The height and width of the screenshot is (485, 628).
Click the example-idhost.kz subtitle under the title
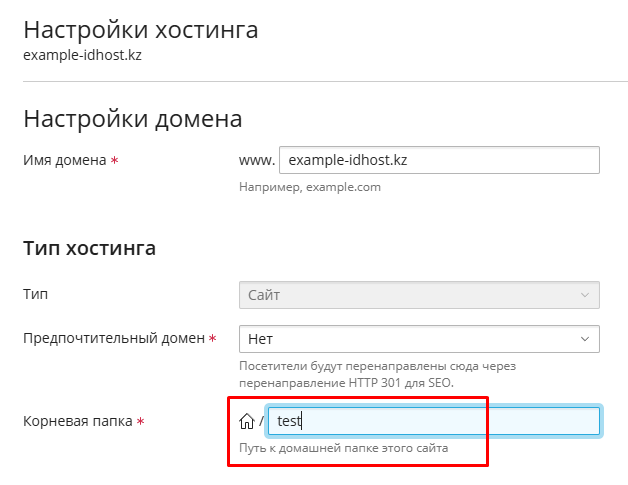click(x=82, y=55)
